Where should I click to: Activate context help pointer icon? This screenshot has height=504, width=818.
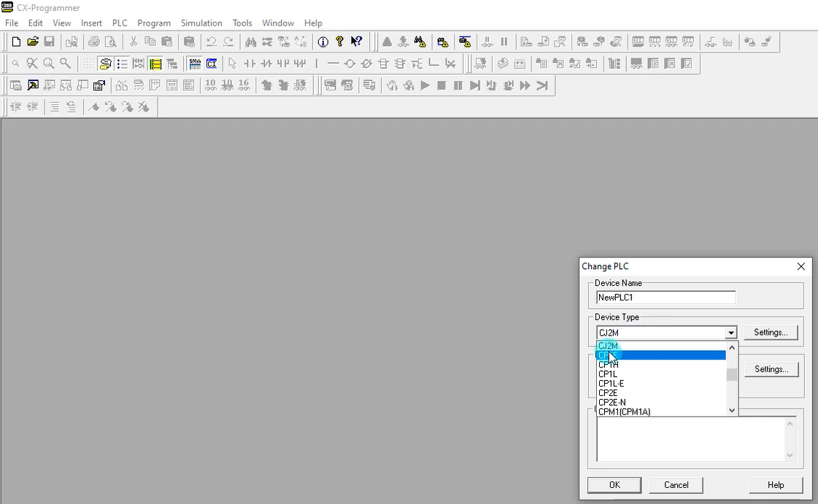point(356,42)
